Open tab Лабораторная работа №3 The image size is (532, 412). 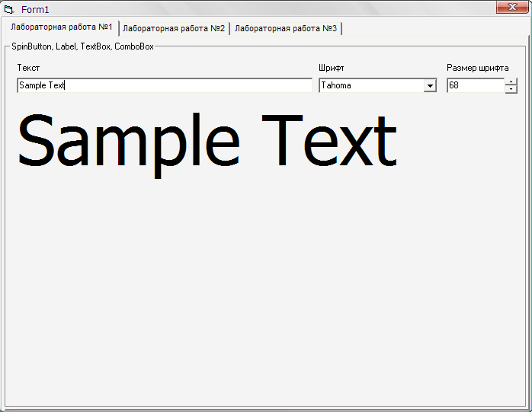click(286, 28)
